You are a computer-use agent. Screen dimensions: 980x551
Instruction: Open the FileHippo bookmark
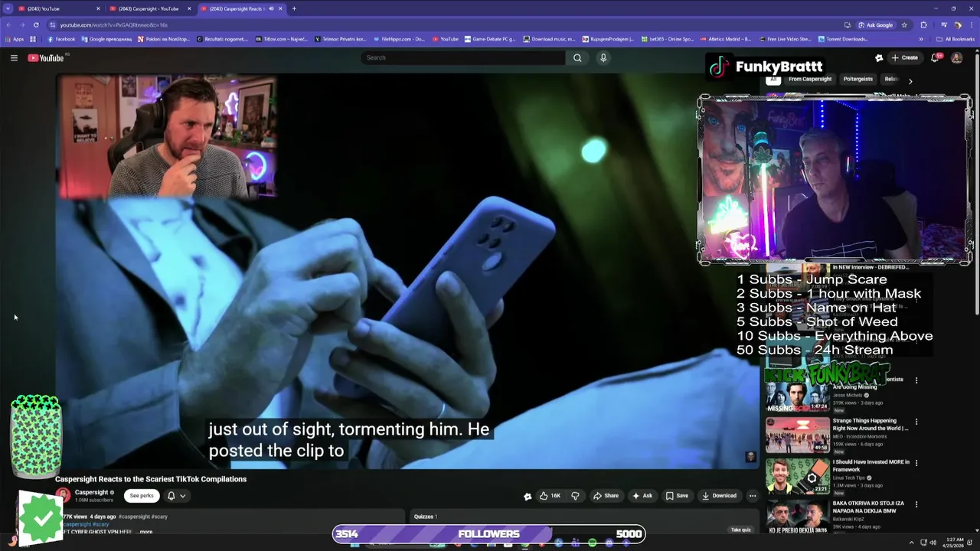[x=398, y=39]
